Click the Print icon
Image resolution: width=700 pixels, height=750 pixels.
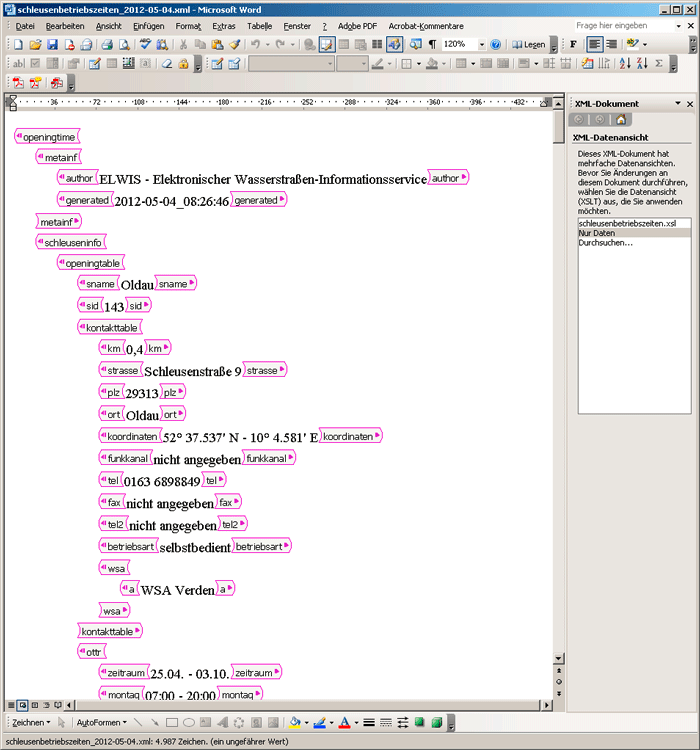tap(107, 44)
